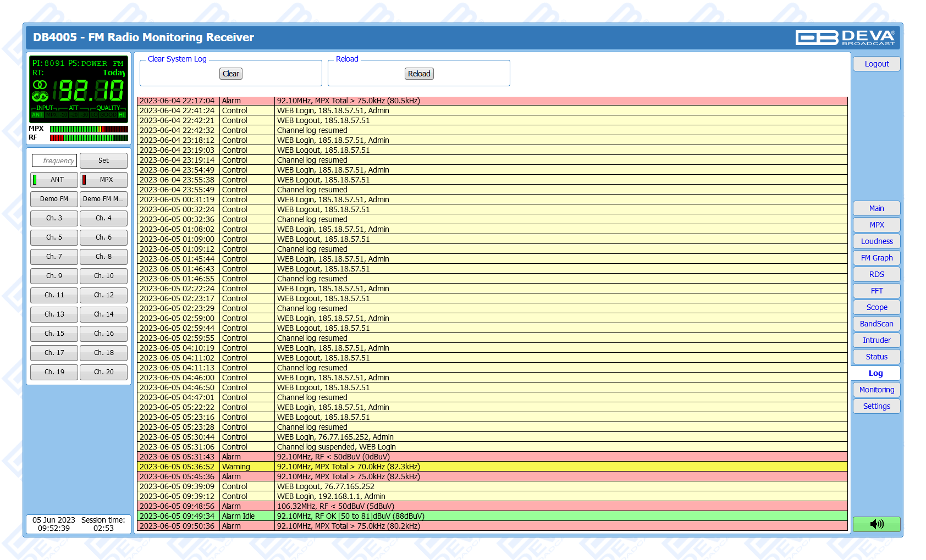Viewport: 926px width, 560px height.
Task: Open the Intruder tab
Action: tap(877, 340)
